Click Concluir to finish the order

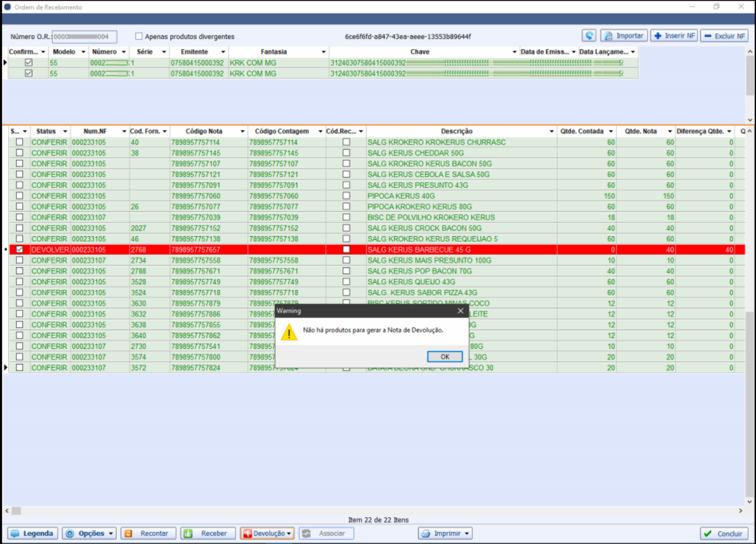tap(724, 533)
